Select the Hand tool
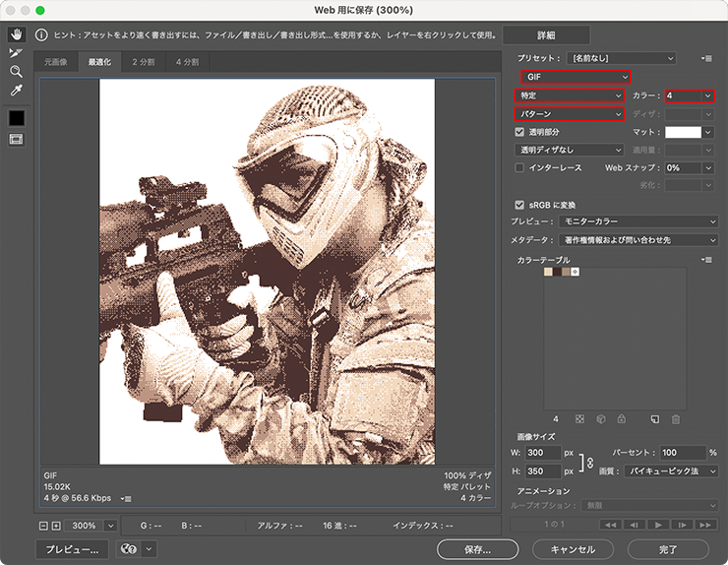Image resolution: width=728 pixels, height=565 pixels. [16, 34]
